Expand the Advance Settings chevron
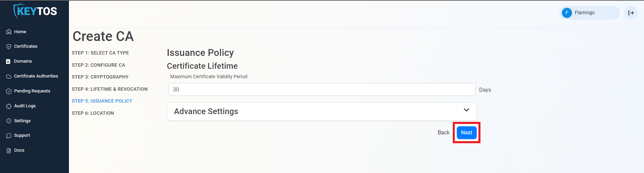 coord(466,110)
